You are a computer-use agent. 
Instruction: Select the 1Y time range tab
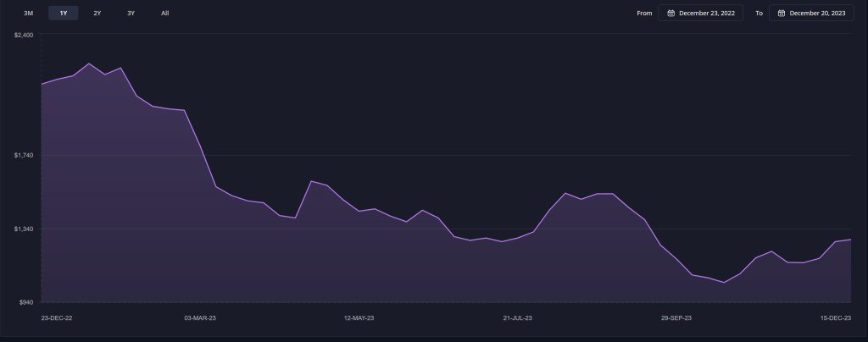pyautogui.click(x=64, y=14)
